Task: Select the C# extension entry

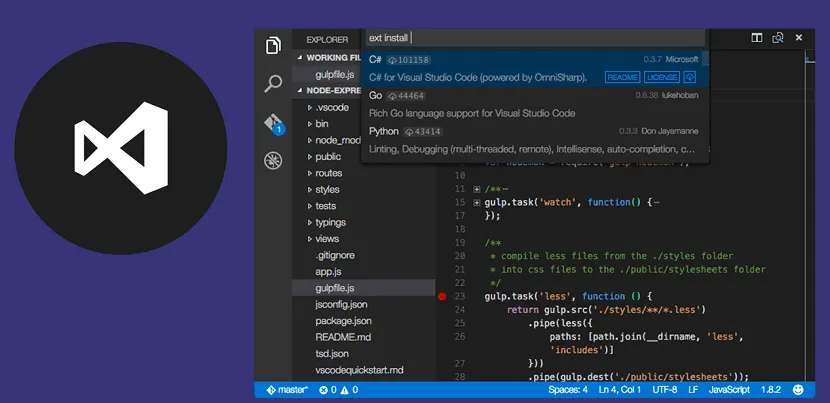Action: [534, 68]
